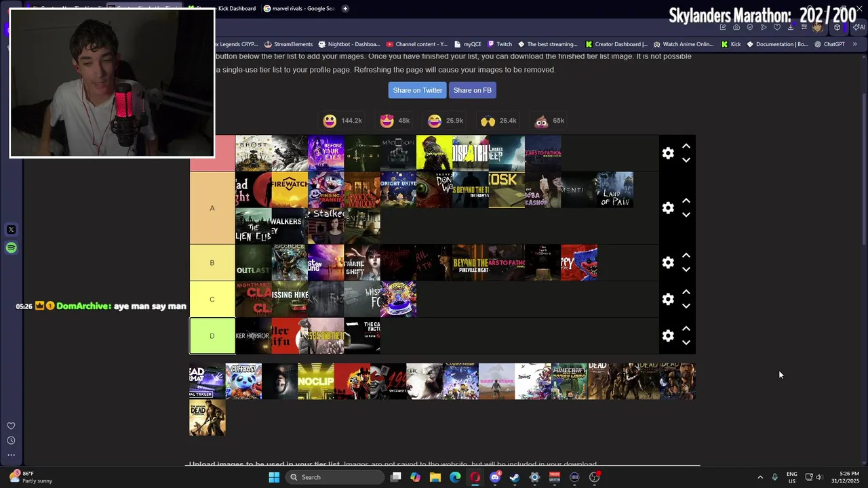
Task: Open settings gear for the B tier row
Action: (x=668, y=263)
